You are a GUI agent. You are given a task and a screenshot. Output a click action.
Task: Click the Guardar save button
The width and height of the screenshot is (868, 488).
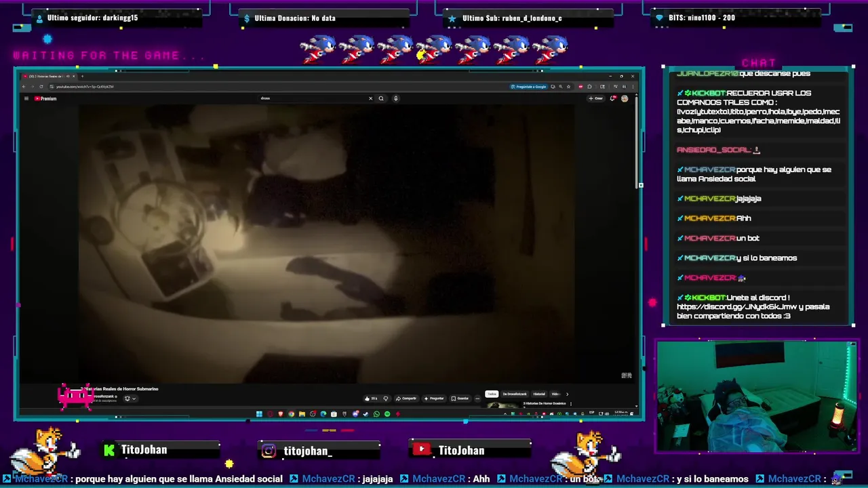[x=460, y=399]
